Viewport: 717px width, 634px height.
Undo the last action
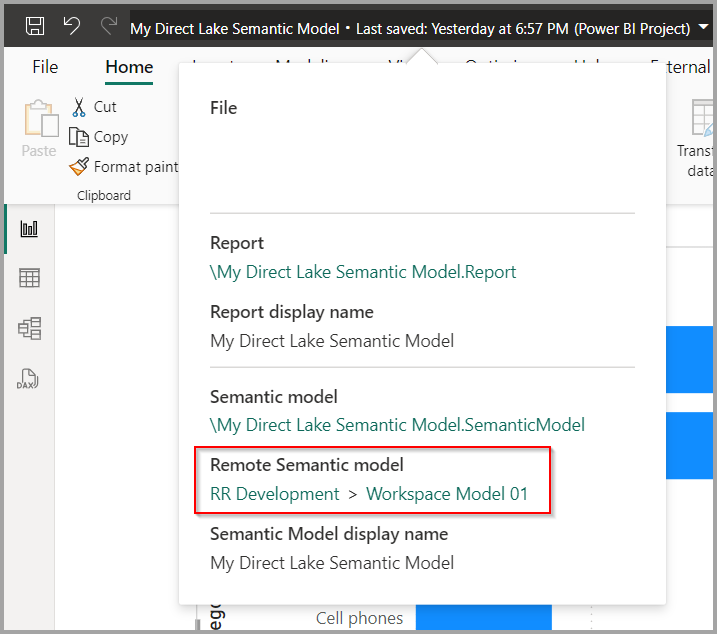(x=71, y=26)
